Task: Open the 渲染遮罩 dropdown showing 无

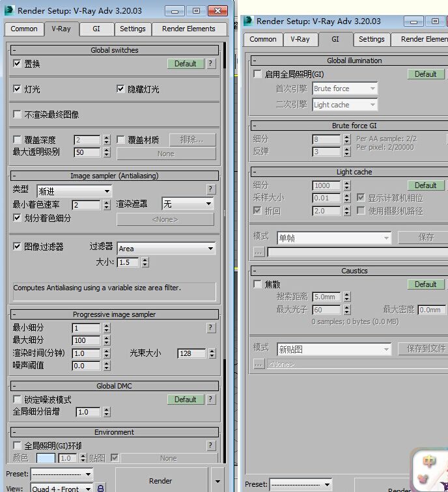Action: (188, 204)
